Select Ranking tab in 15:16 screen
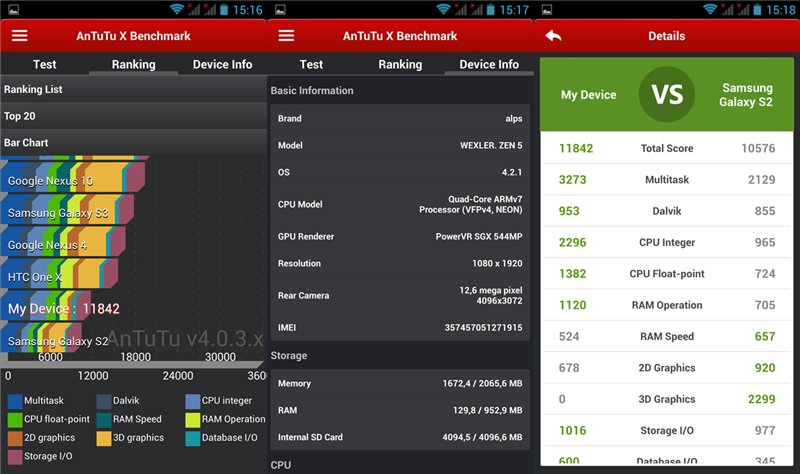The image size is (800, 474). 133,64
